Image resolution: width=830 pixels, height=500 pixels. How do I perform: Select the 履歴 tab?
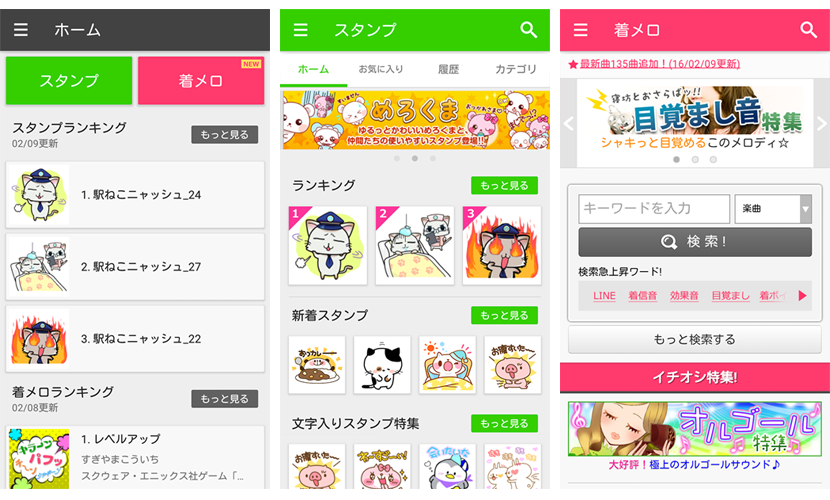click(x=448, y=69)
